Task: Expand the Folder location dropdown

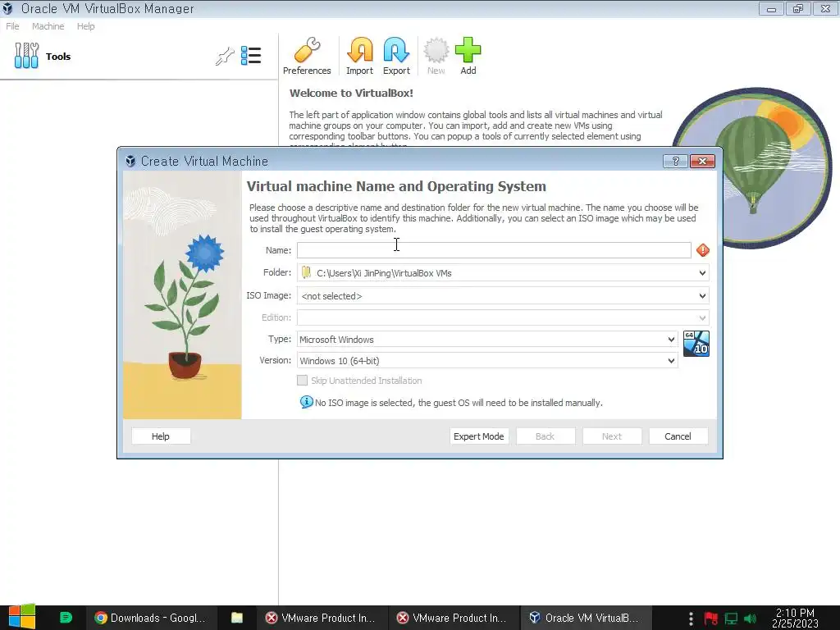Action: [702, 272]
